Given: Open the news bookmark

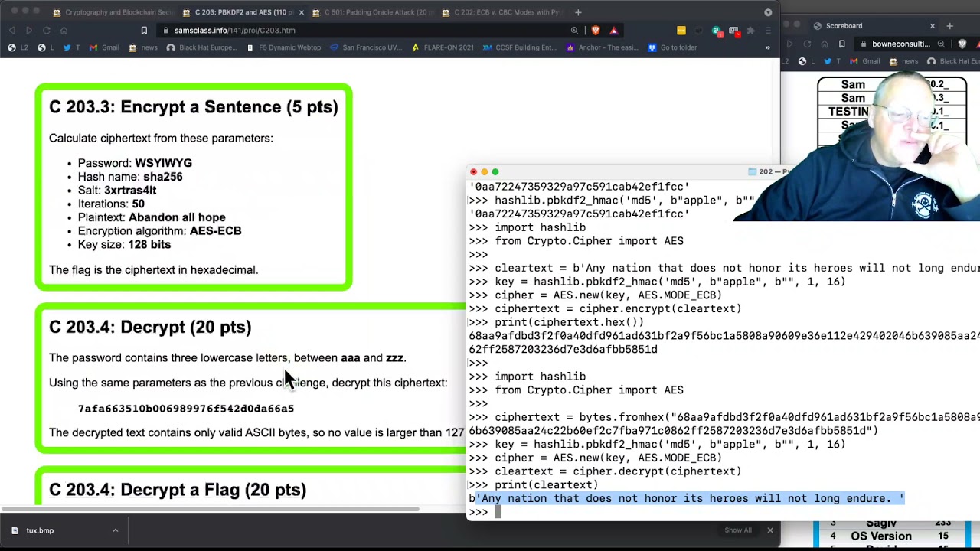Looking at the screenshot, I should click(143, 47).
